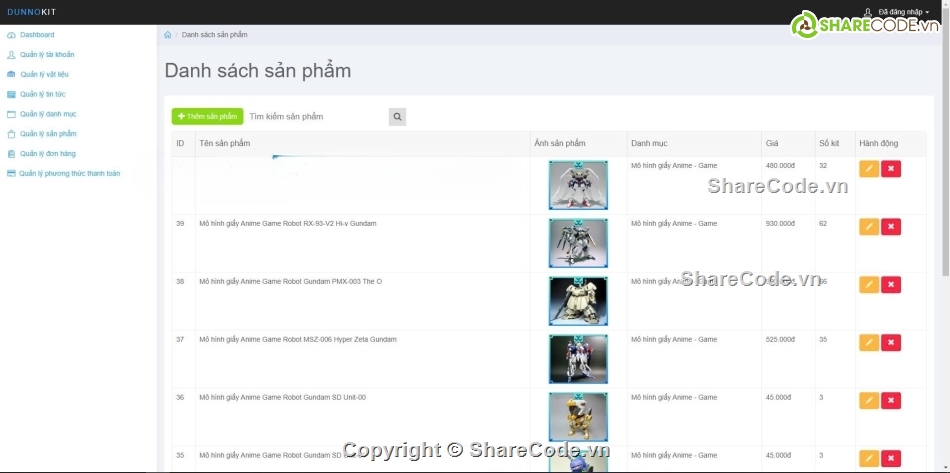Screen dimensions: 950x473
Task: Click thumbnail of Gundam SD Unit-00
Action: pyautogui.click(x=578, y=417)
